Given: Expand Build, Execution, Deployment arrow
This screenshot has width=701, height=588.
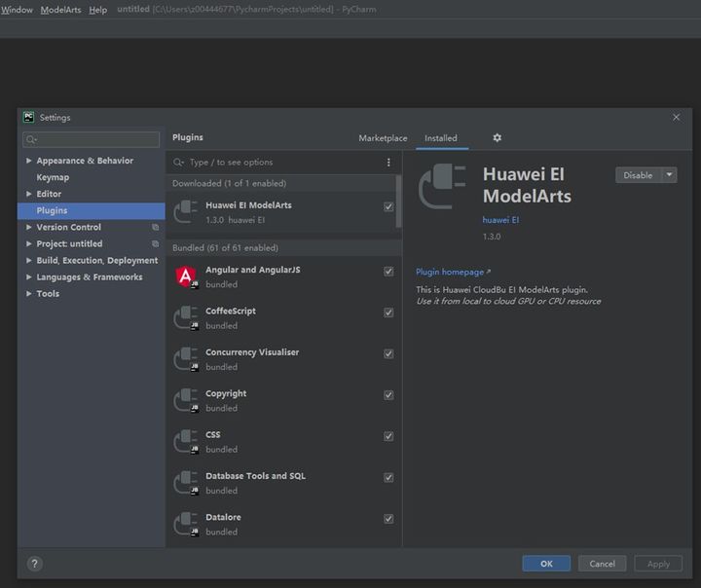Looking at the screenshot, I should coord(28,260).
